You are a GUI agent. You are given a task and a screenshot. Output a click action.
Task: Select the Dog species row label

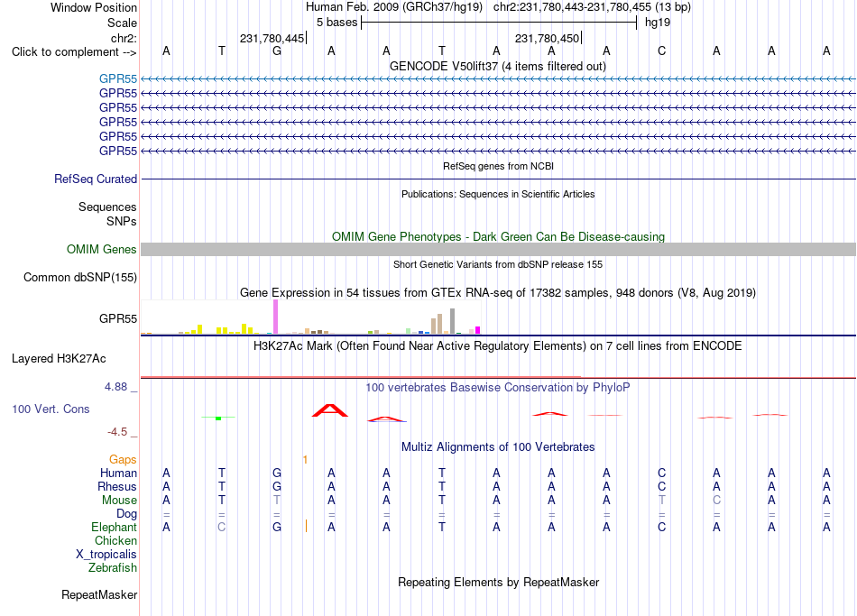tap(126, 514)
